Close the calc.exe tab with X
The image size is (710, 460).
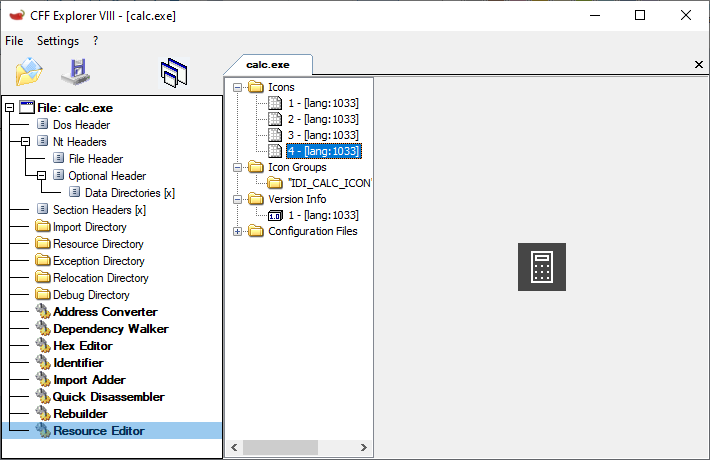[x=699, y=65]
